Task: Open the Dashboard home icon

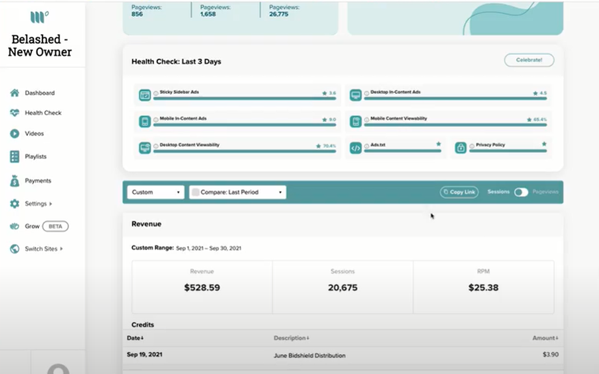Action: (x=15, y=93)
